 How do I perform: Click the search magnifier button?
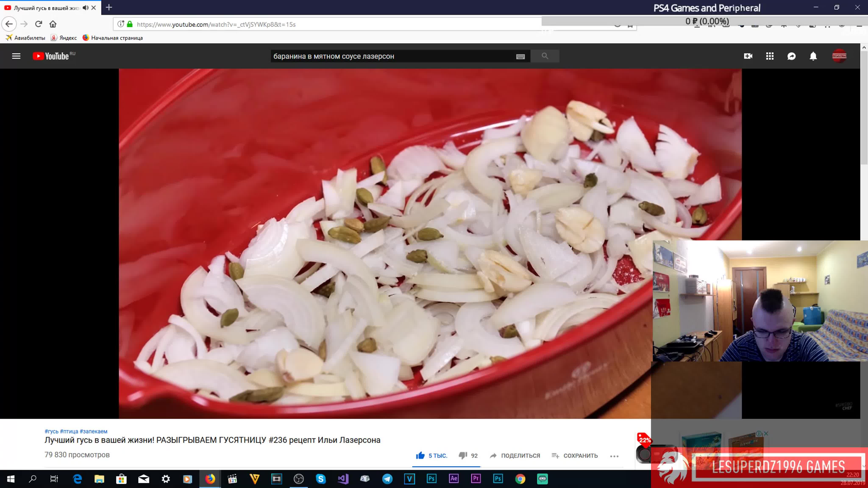[545, 56]
